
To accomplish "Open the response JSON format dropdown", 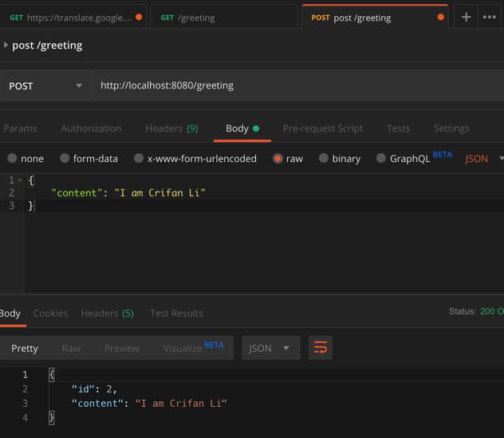I will (x=270, y=348).
